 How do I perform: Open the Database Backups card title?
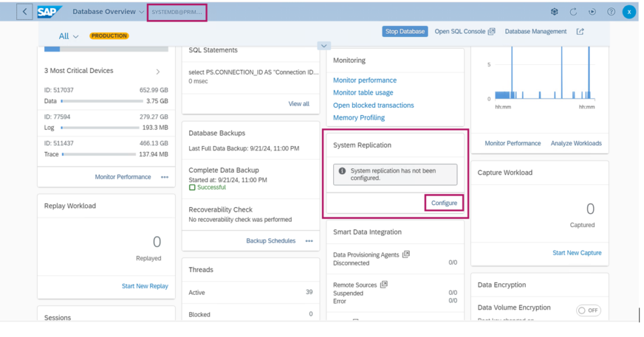(217, 133)
